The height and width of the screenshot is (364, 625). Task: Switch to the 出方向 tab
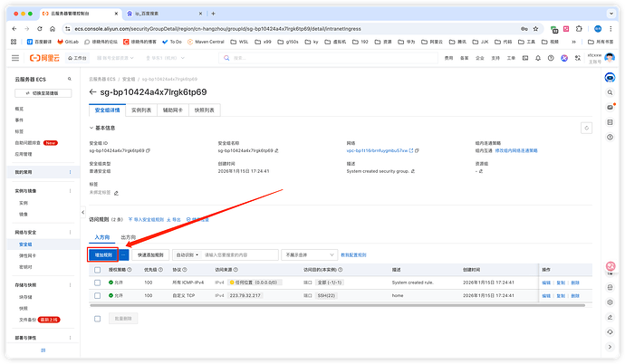pos(129,237)
